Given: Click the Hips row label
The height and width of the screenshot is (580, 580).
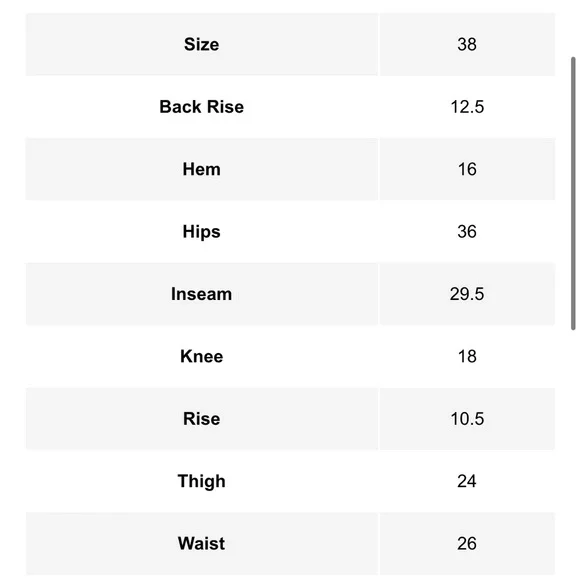Looking at the screenshot, I should tap(202, 232).
